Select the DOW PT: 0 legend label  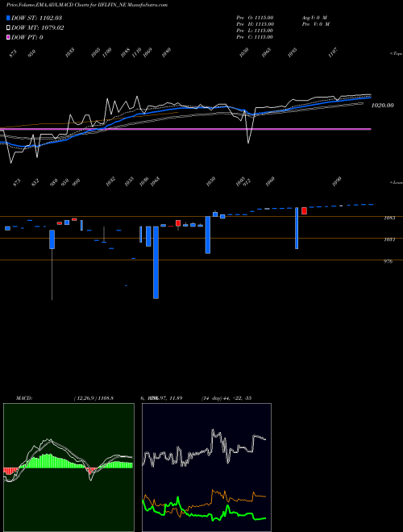click(27, 37)
